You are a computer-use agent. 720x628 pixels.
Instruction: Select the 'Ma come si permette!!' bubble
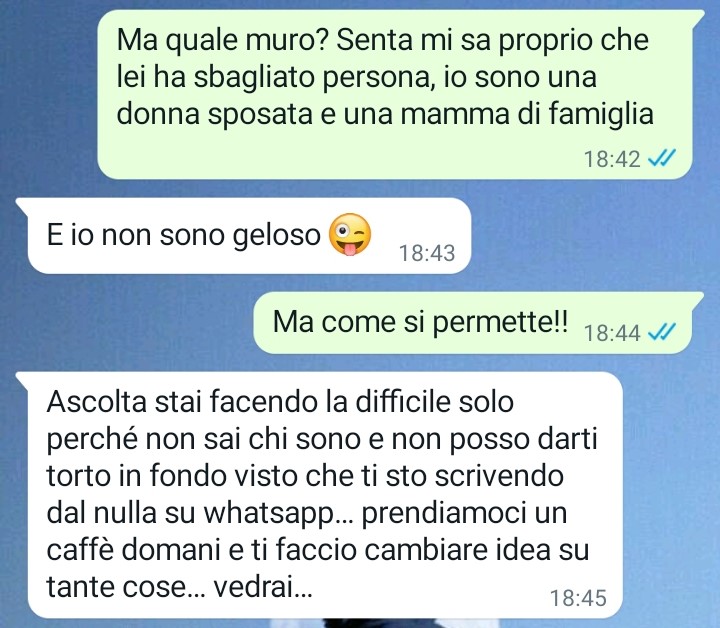[x=478, y=323]
